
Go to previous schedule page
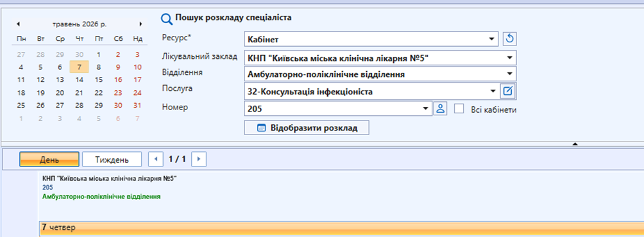click(156, 159)
